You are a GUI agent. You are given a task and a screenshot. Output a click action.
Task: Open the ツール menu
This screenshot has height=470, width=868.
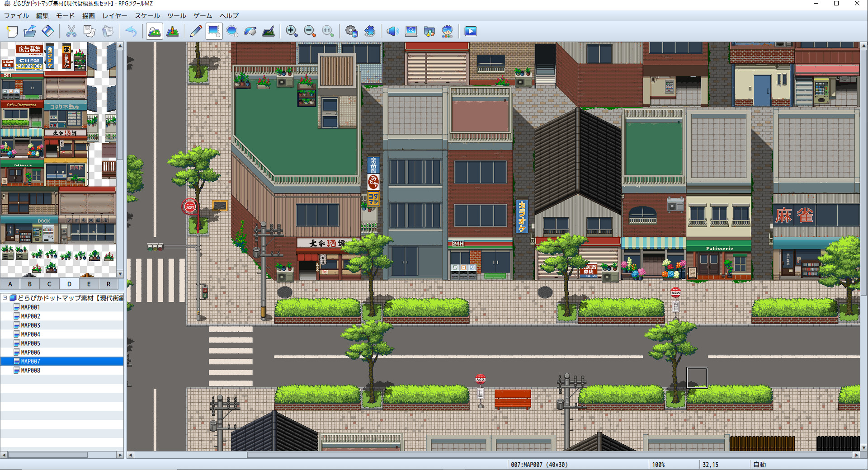tap(175, 15)
